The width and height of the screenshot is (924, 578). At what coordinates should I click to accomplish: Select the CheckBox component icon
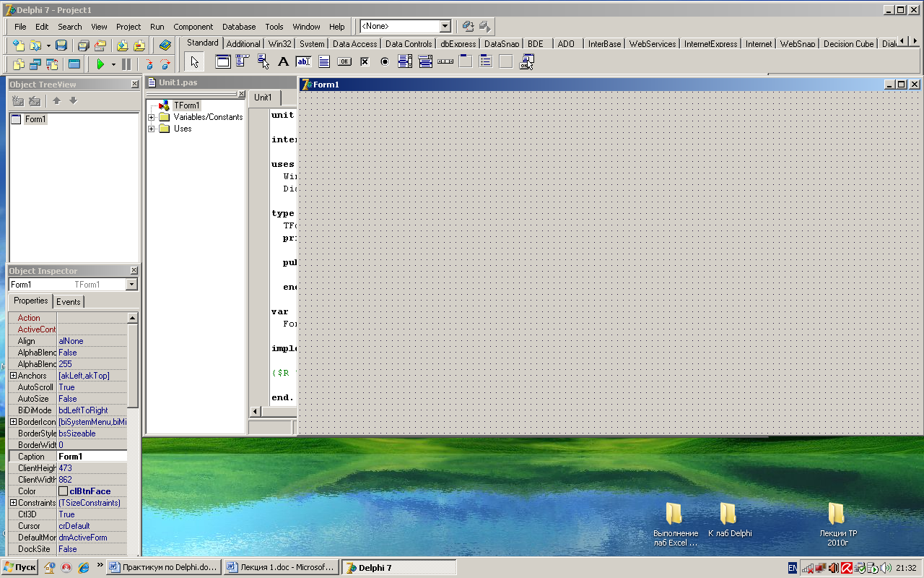(x=365, y=62)
